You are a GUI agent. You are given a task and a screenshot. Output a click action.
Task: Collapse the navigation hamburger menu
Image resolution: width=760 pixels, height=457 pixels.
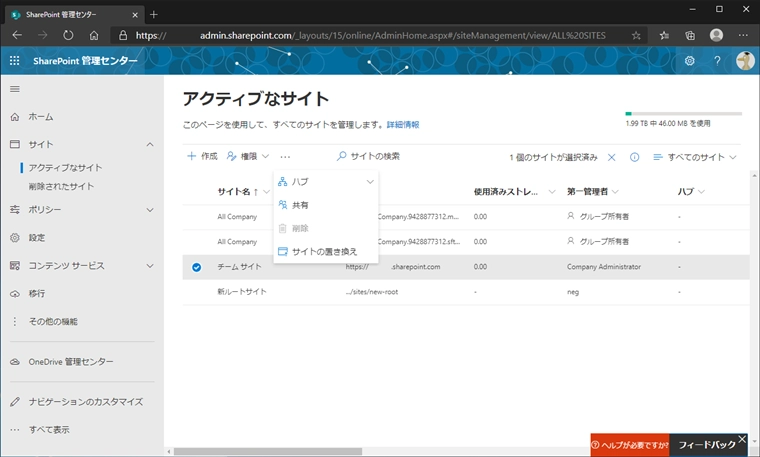[15, 89]
